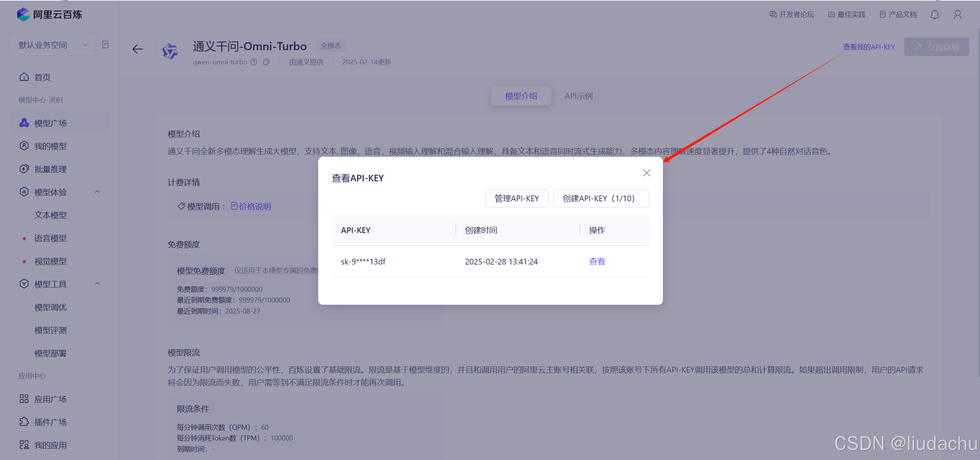
Task: Collapse the 模型体验 sidebar section
Action: pos(97,192)
